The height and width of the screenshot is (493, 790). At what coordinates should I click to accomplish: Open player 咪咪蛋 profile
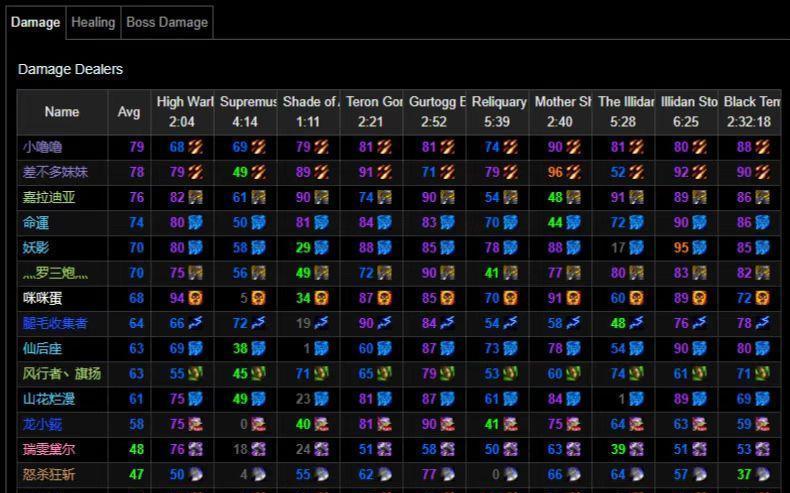tap(42, 298)
